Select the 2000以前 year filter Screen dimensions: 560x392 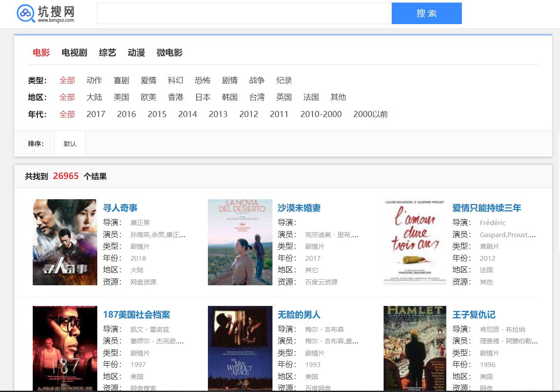(x=369, y=114)
